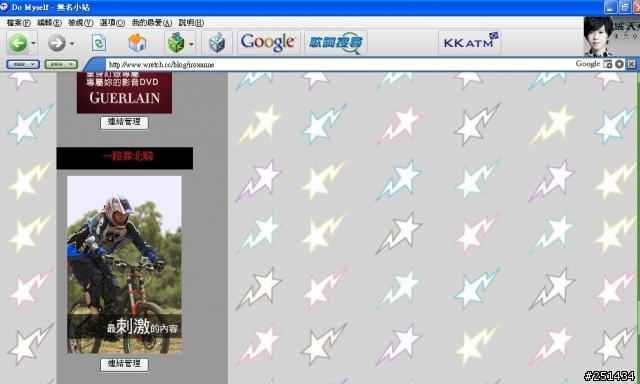Open the Forward button history dropdown arrow
640x384 pixels.
pos(72,43)
